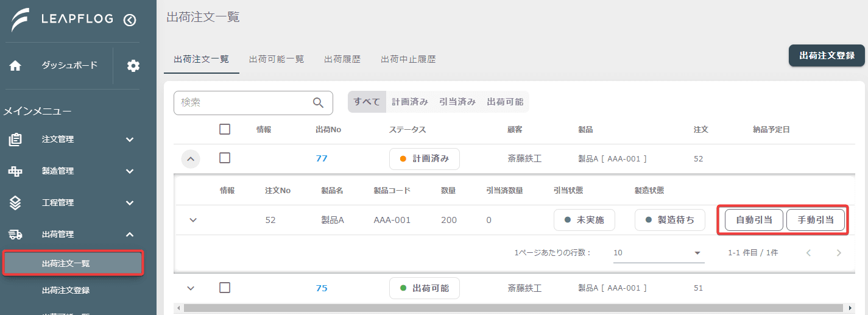Click the 自動引当 button
The width and height of the screenshot is (868, 315).
coord(754,220)
